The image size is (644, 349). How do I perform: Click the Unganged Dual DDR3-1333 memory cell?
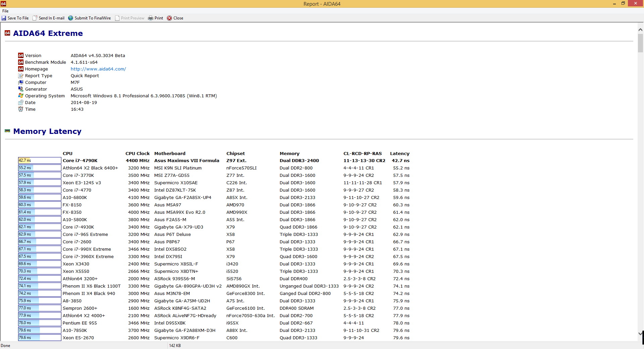pos(309,286)
